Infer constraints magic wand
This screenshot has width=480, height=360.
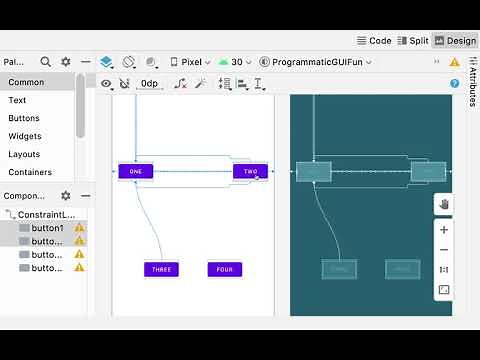[201, 83]
